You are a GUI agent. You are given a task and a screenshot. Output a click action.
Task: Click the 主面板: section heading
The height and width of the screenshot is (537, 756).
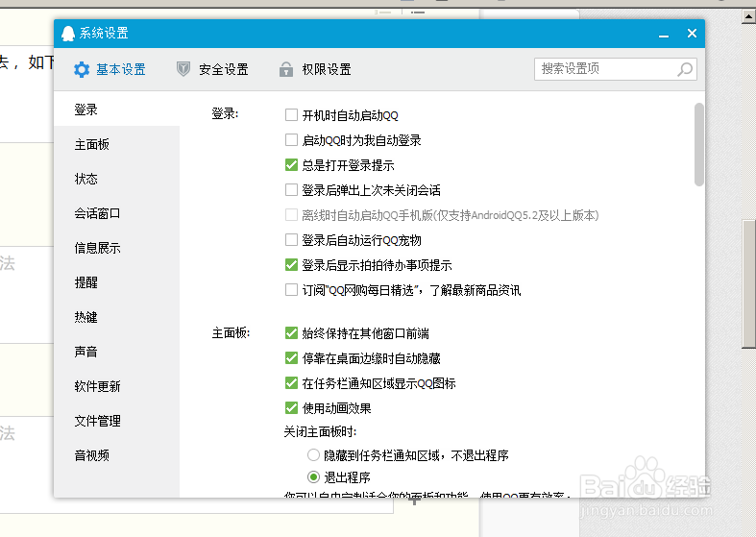(x=231, y=333)
